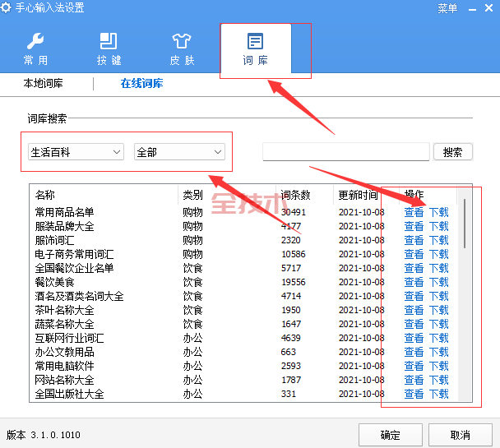This screenshot has height=448, width=500.
Task: Download the 服装品牌大全 dictionary
Action: tap(439, 226)
